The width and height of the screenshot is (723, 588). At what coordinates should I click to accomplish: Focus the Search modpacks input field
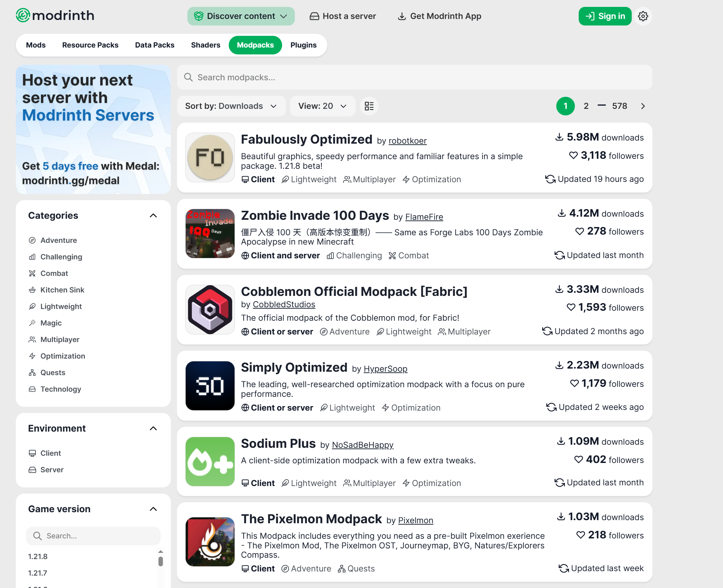pyautogui.click(x=414, y=77)
